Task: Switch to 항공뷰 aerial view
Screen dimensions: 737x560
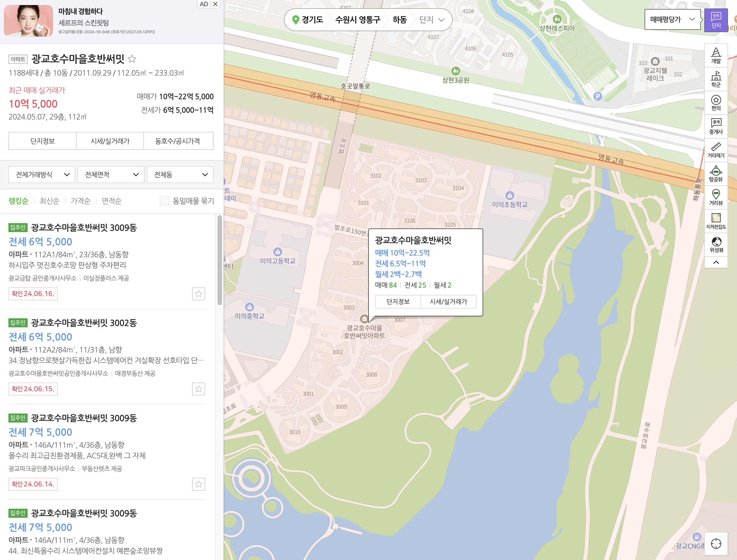Action: click(716, 174)
